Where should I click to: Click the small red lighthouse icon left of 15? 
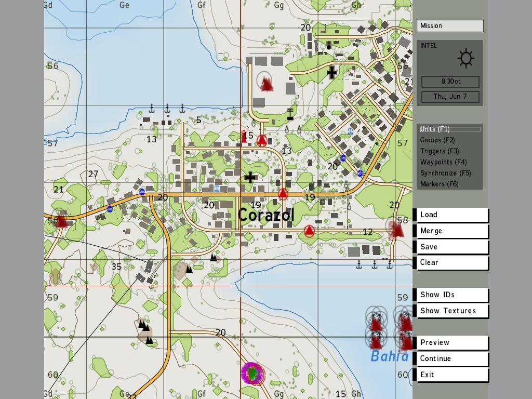pos(243,137)
